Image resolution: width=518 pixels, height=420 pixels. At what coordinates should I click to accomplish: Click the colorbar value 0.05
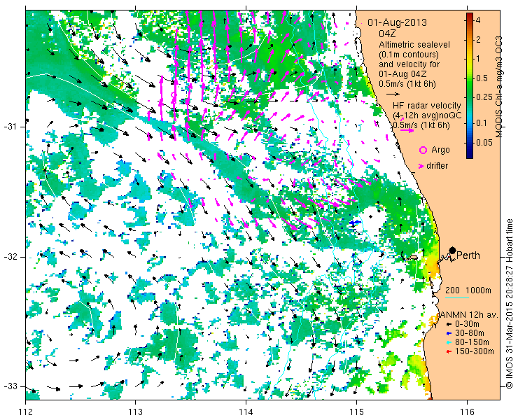484,143
